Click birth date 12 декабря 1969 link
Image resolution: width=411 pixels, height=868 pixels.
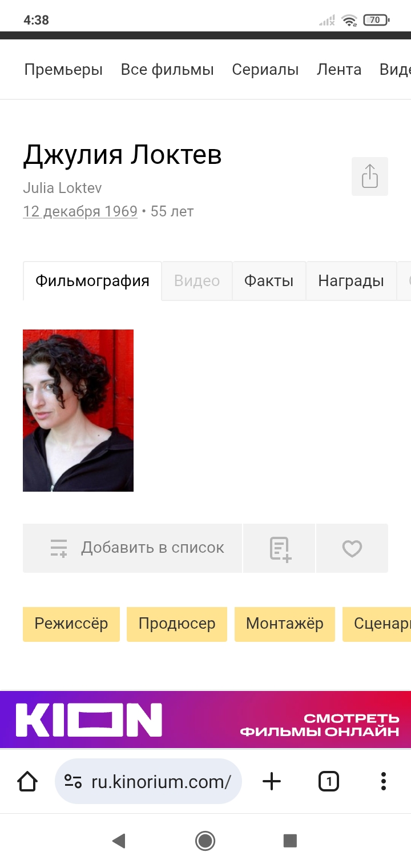click(x=80, y=211)
